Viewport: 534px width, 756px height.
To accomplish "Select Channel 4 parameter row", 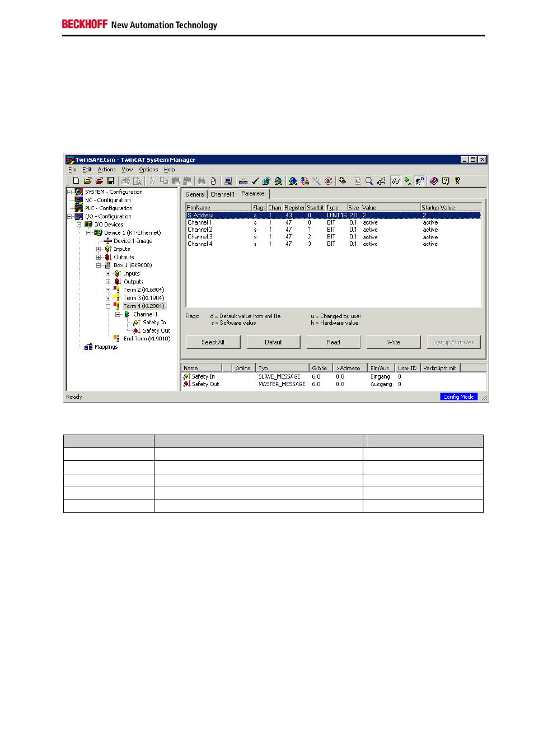I will point(334,244).
